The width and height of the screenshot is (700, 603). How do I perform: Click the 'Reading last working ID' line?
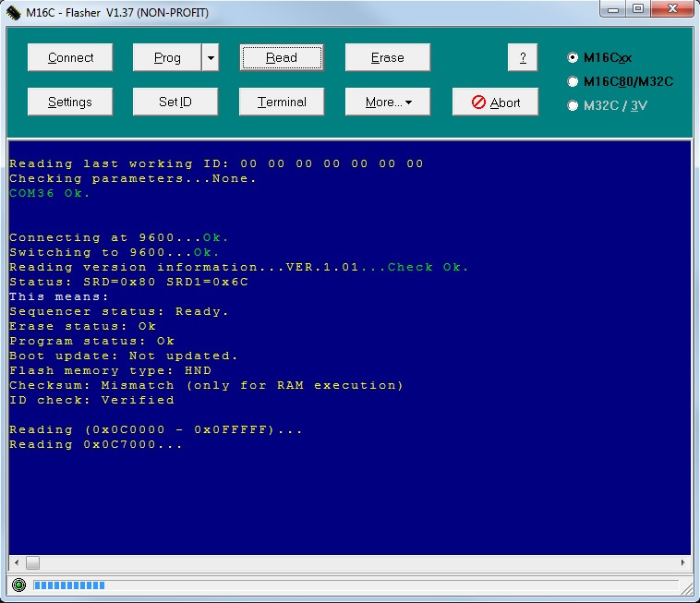pyautogui.click(x=216, y=163)
